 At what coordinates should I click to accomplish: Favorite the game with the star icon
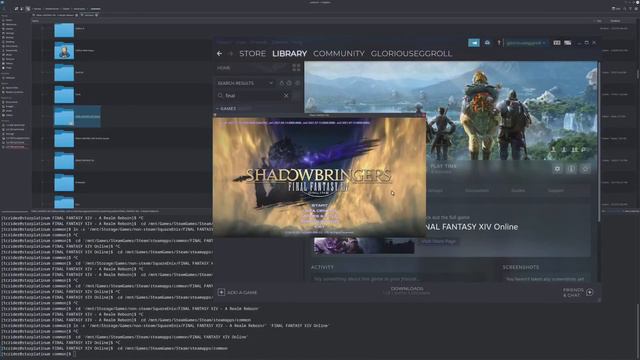click(x=585, y=169)
